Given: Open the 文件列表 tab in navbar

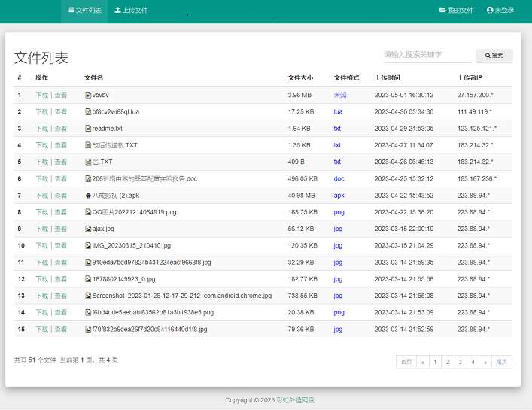Looking at the screenshot, I should [84, 11].
